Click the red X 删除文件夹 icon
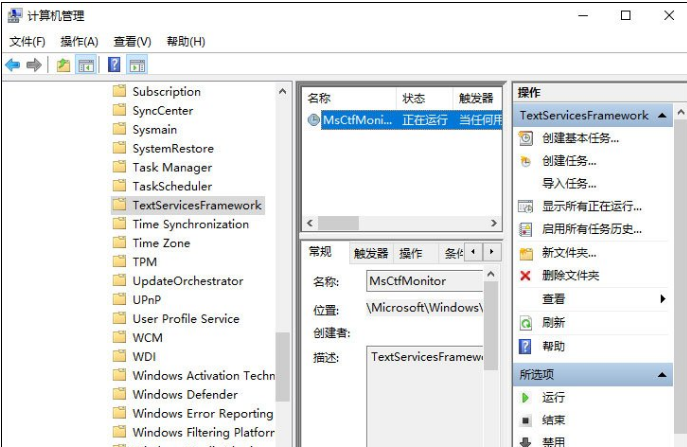The image size is (687, 447). point(525,276)
